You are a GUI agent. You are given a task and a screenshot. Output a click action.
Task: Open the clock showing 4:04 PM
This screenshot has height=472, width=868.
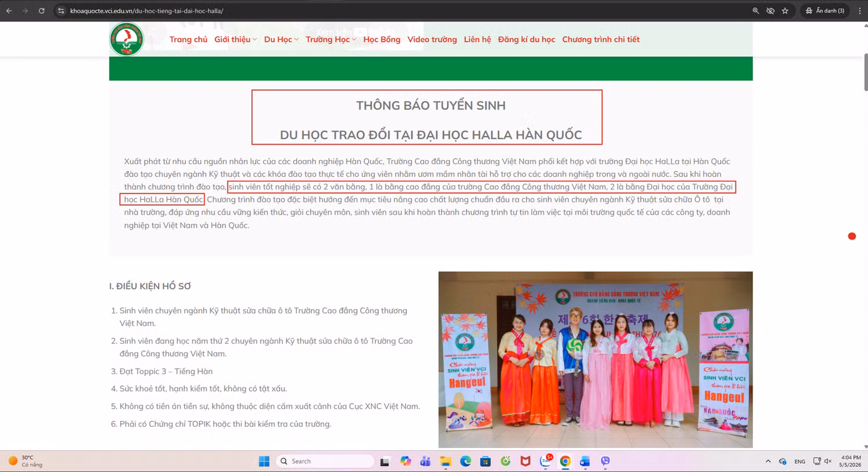click(851, 461)
